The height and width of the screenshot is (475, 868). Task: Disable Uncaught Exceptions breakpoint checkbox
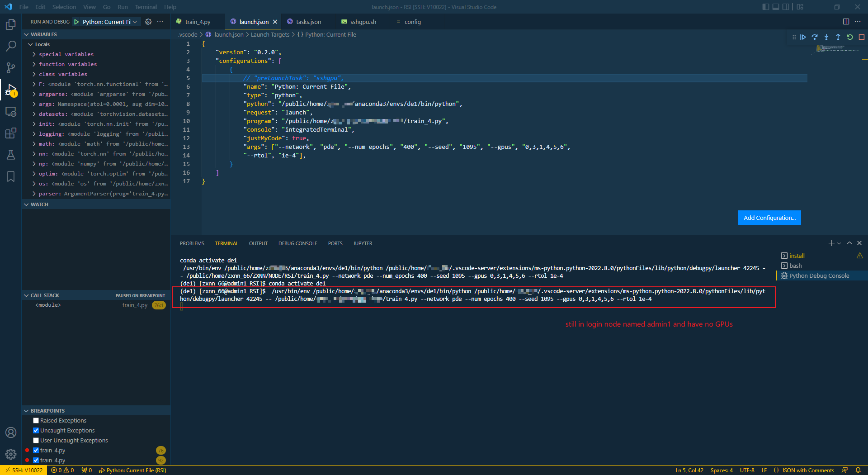click(x=36, y=431)
